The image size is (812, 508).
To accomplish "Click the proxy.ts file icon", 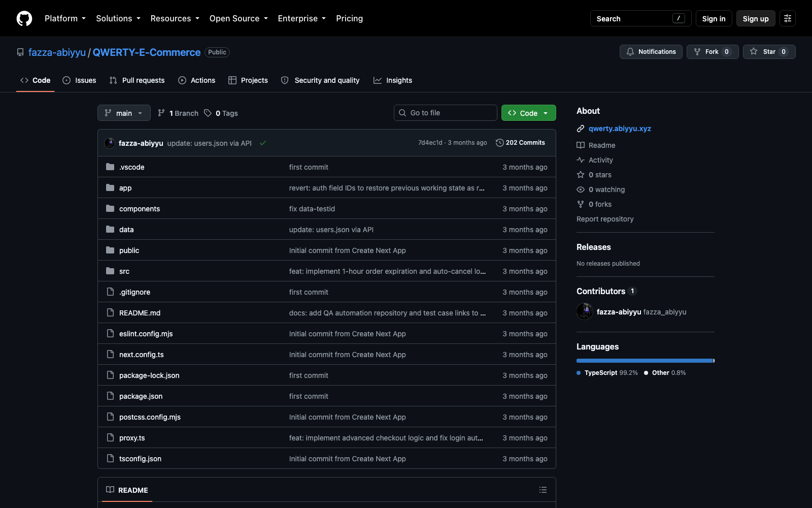I will (x=110, y=437).
